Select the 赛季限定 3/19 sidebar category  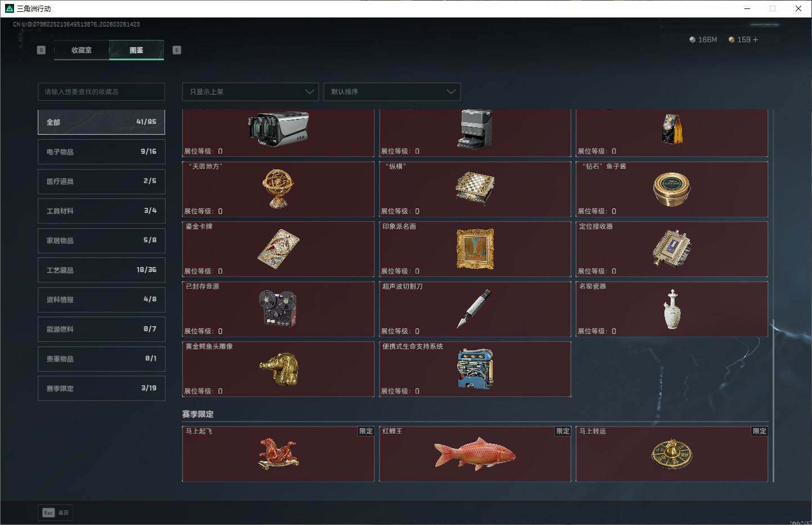coord(101,388)
